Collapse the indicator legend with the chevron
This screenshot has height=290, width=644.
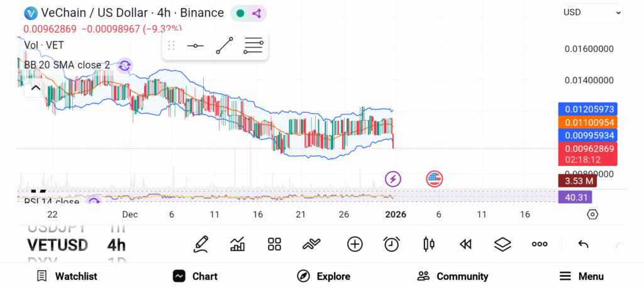tap(35, 87)
